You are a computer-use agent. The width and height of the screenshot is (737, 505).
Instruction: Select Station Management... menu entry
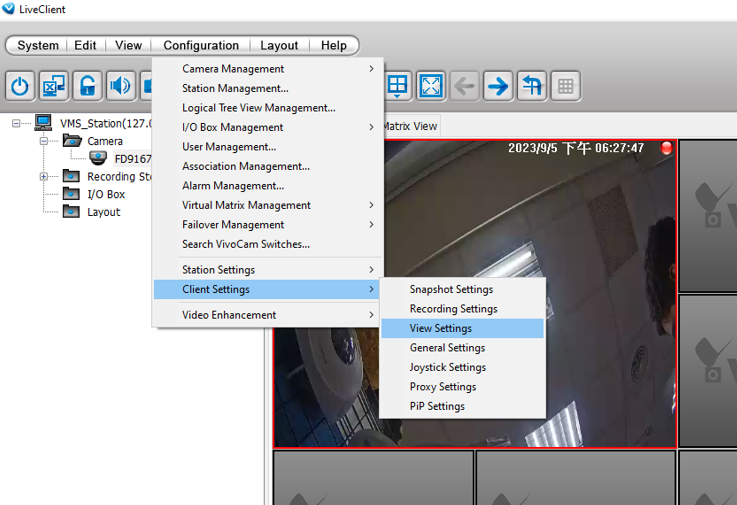(268, 88)
